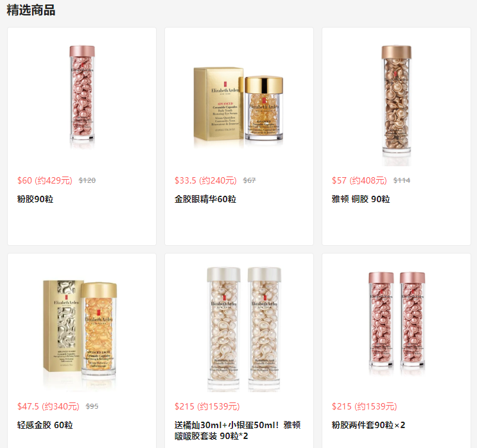Click the 精选商品 section heading
The height and width of the screenshot is (448, 477).
coord(31,10)
